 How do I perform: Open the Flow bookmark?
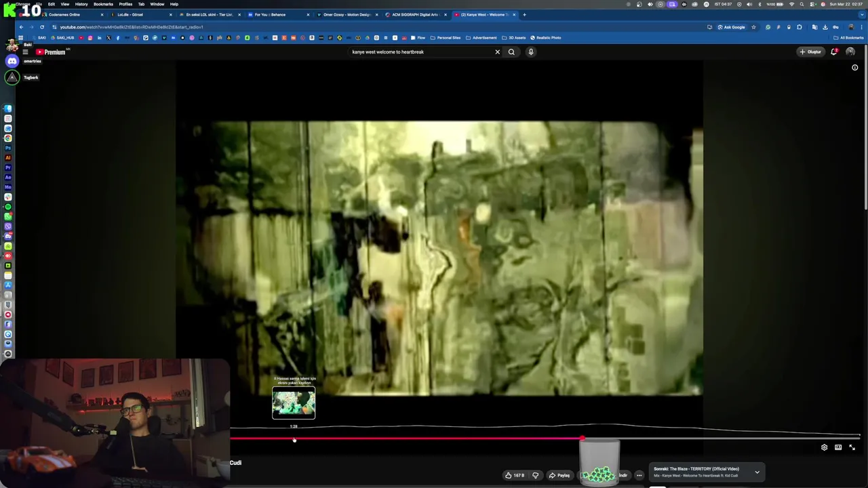(x=418, y=37)
